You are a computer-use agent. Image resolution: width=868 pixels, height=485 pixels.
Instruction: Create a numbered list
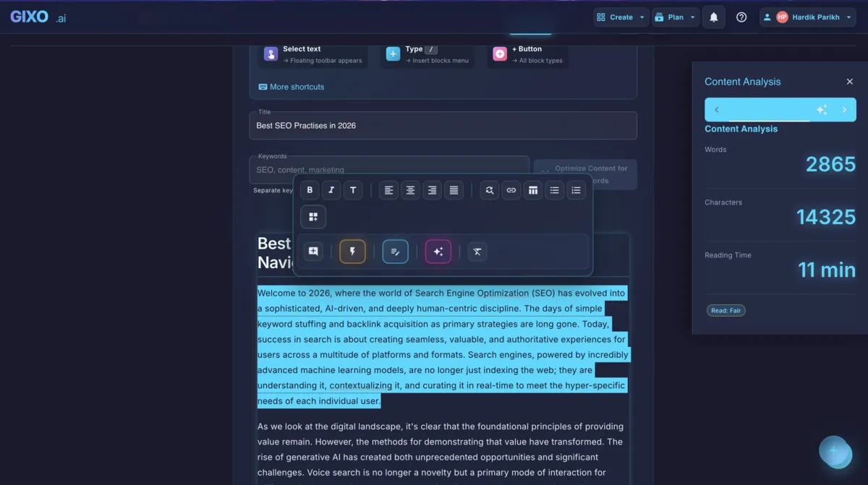click(x=576, y=189)
